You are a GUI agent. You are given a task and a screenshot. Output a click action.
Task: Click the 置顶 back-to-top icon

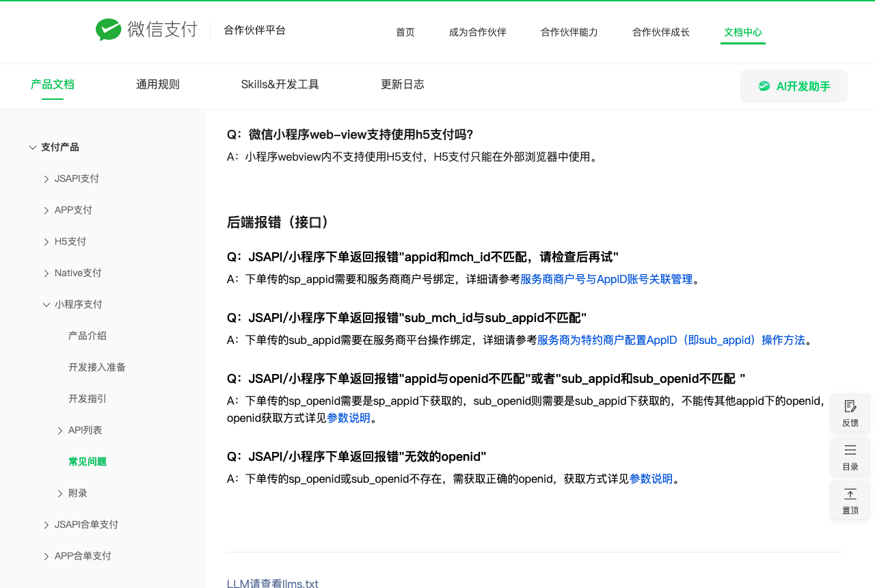coord(850,494)
